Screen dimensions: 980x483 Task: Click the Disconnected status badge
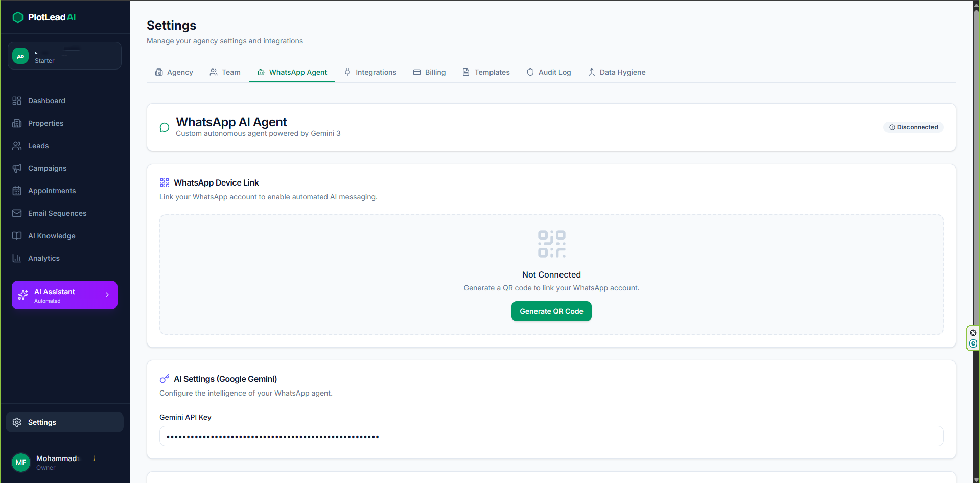pyautogui.click(x=914, y=127)
